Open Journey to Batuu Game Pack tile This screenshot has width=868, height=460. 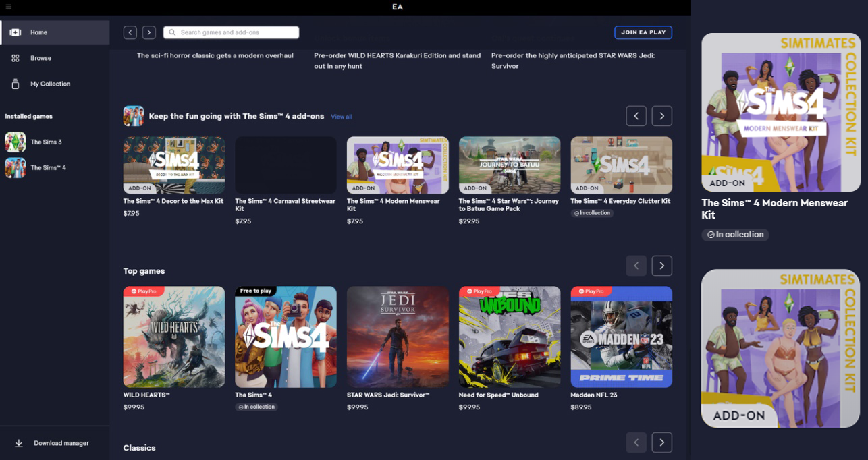[x=510, y=165]
